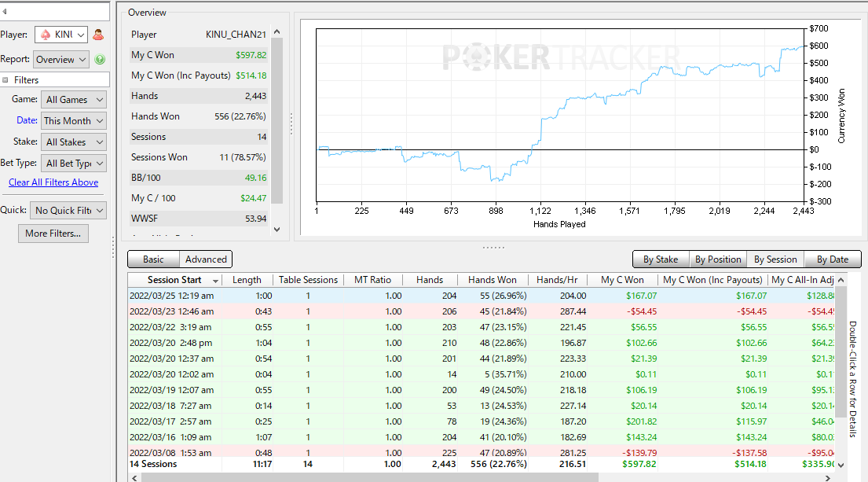
Task: Switch to the Advanced tab
Action: (x=206, y=259)
